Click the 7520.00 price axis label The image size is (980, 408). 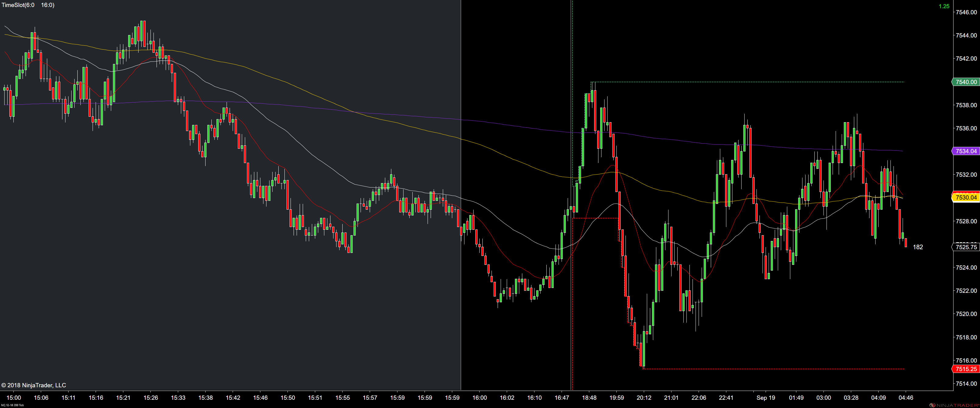[x=966, y=314]
